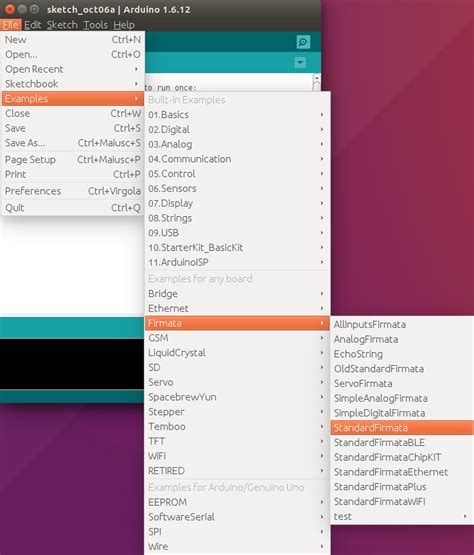Expand the 01.Basics examples submenu
The height and width of the screenshot is (555, 474).
coord(237,115)
